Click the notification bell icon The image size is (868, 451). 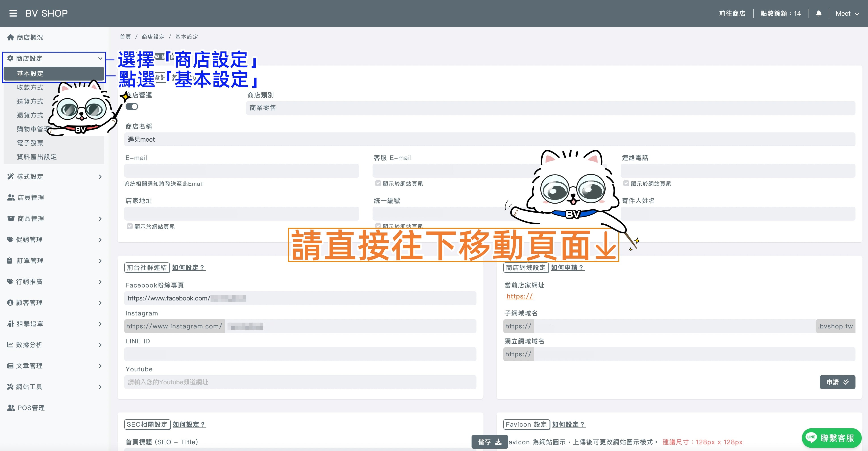818,13
